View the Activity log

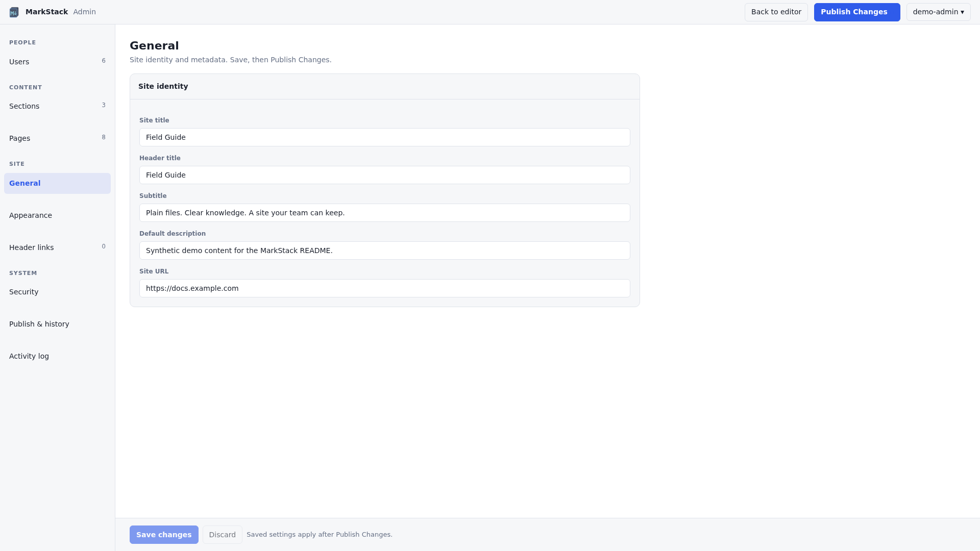[57, 356]
